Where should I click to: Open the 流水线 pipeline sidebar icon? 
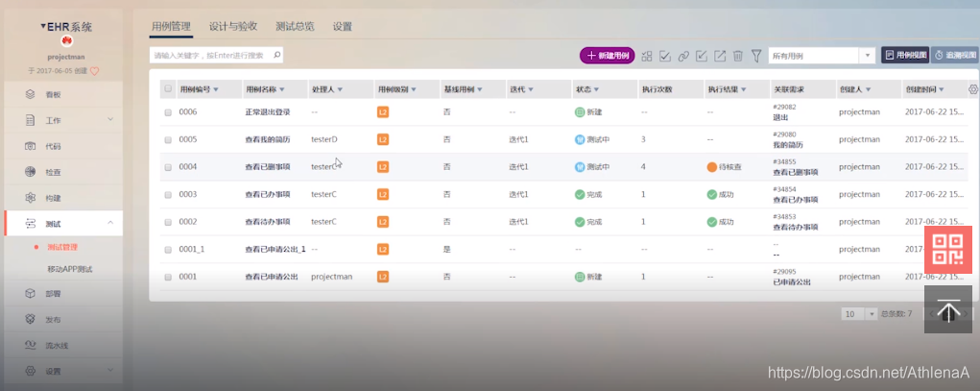(x=30, y=345)
